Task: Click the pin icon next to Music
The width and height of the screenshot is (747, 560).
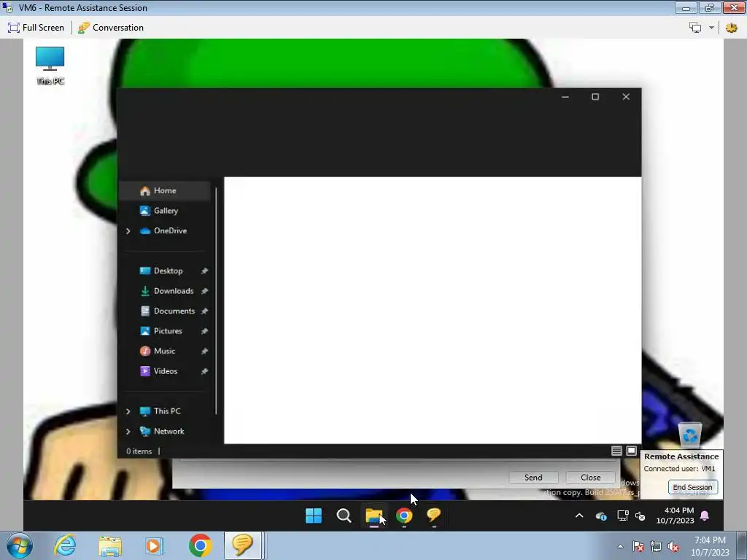Action: (x=204, y=351)
